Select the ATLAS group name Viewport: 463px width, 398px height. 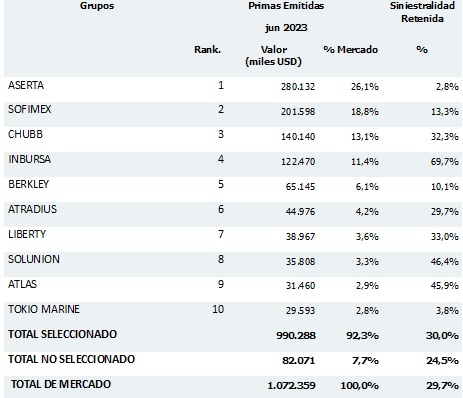pyautogui.click(x=22, y=284)
